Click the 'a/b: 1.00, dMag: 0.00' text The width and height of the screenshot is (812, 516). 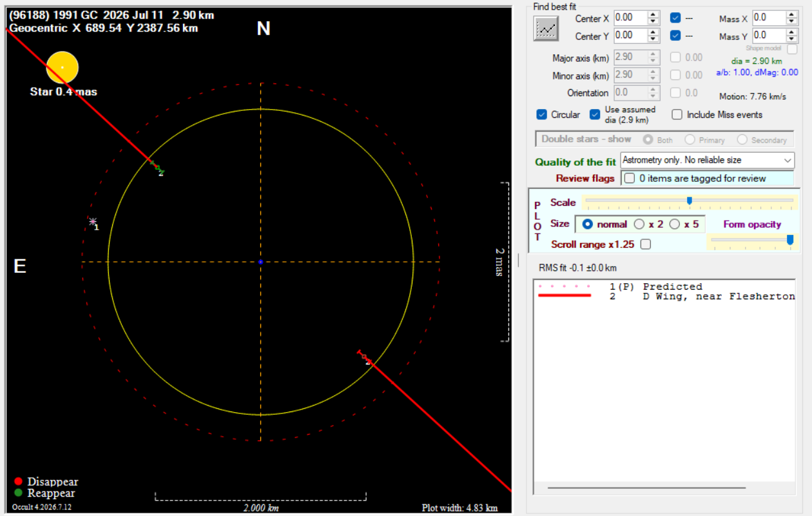[757, 72]
